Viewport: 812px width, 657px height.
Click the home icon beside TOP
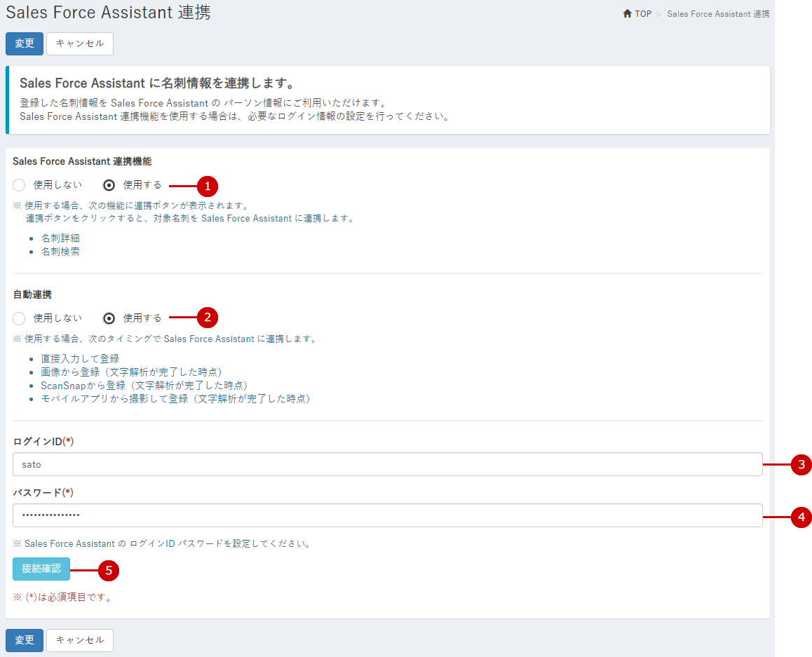627,13
